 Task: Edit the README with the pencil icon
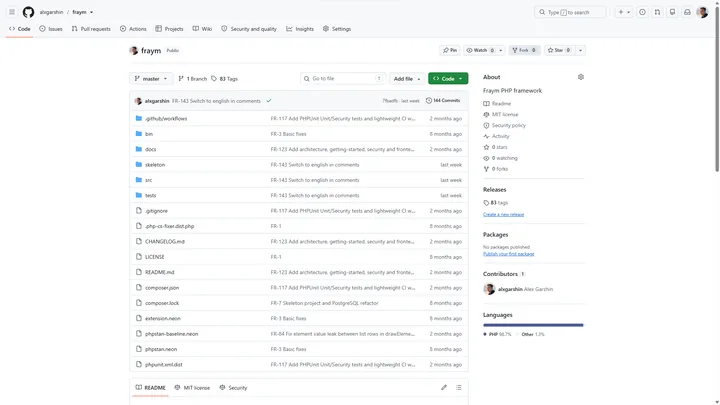click(x=444, y=388)
